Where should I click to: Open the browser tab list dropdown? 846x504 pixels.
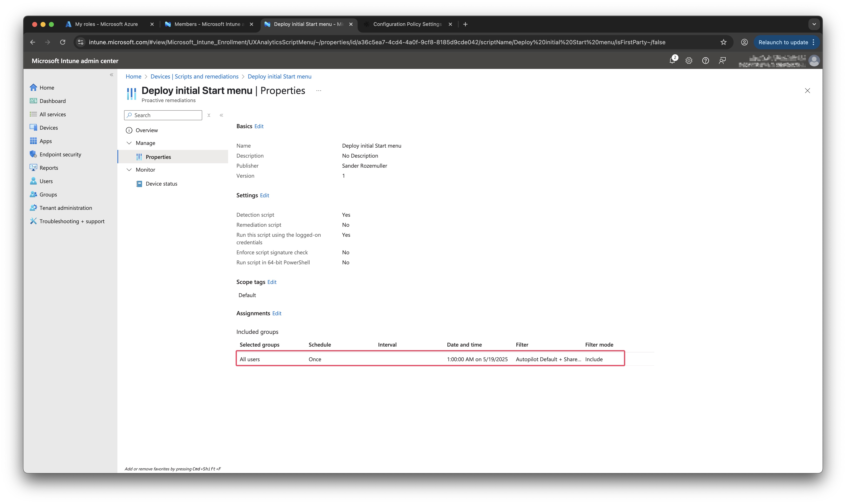click(x=814, y=24)
